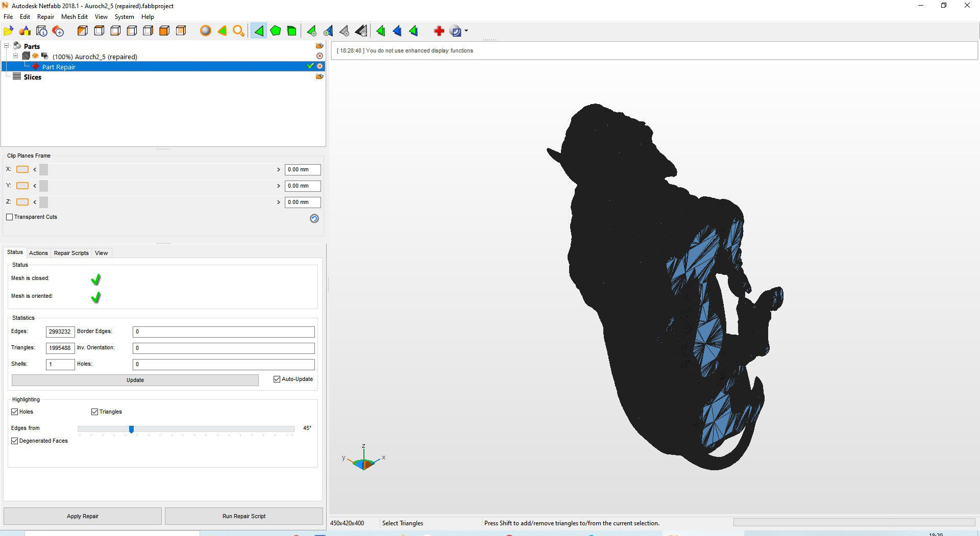980x536 pixels.
Task: Click the Z clip plane left arrow
Action: pyautogui.click(x=35, y=202)
